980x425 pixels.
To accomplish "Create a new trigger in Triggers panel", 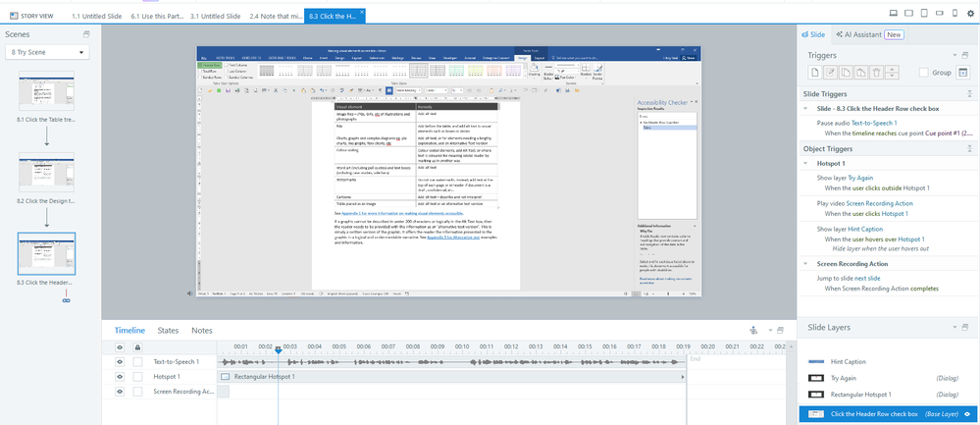I will [x=814, y=73].
